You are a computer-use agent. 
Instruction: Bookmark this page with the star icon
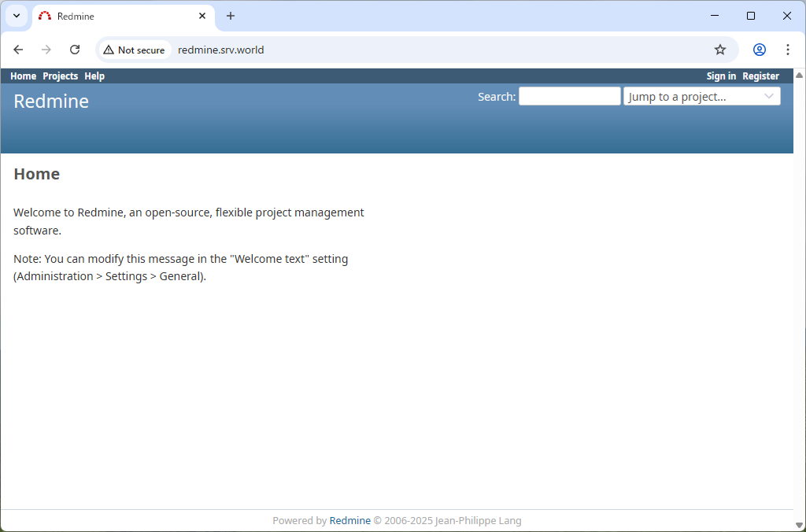click(719, 50)
